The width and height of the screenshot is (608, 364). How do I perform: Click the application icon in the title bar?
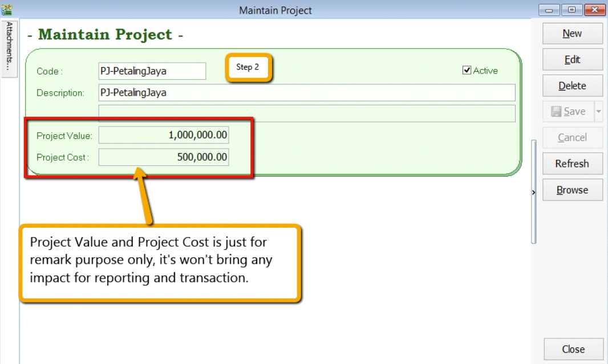[7, 10]
